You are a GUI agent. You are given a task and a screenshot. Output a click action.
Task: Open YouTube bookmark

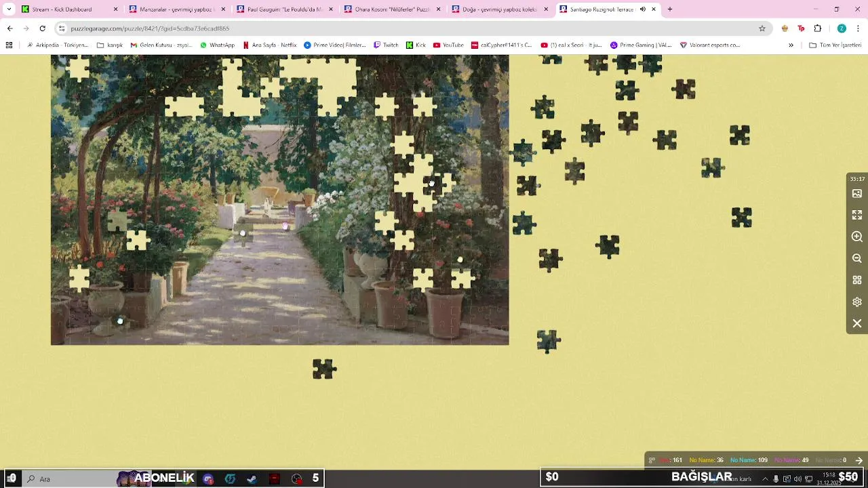pos(448,45)
